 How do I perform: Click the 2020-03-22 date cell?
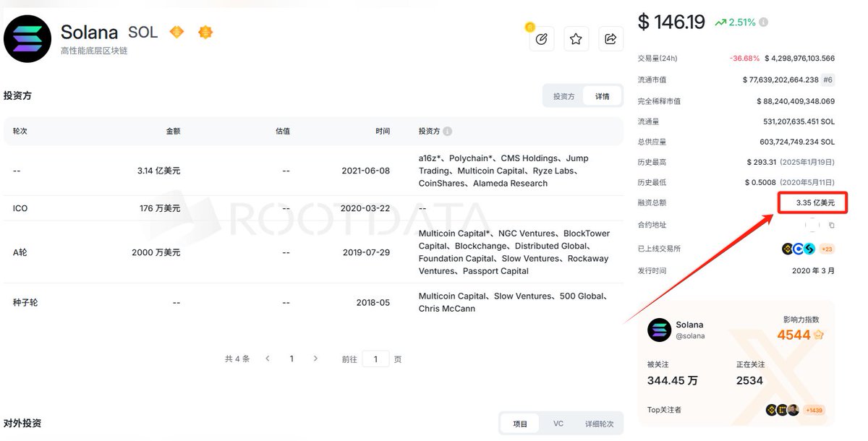point(366,208)
